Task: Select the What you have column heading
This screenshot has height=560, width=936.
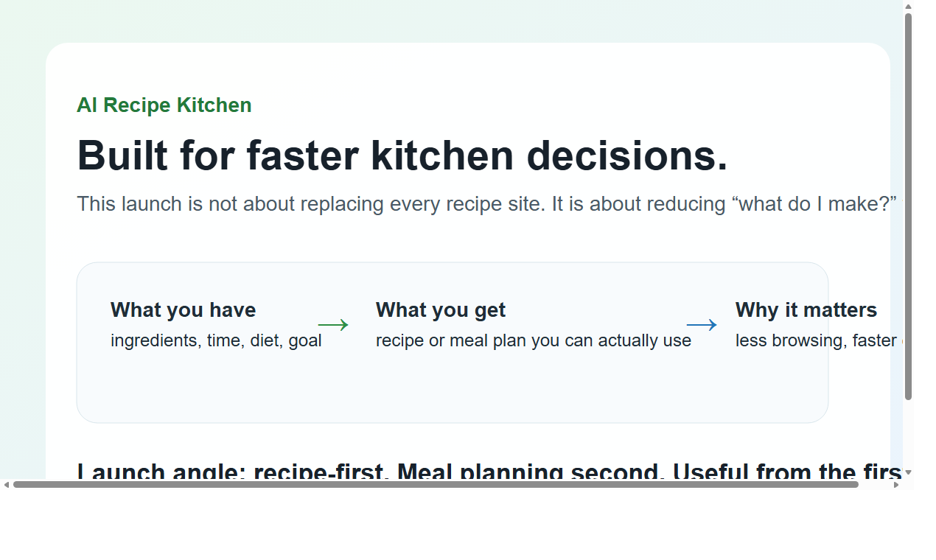Action: point(183,310)
